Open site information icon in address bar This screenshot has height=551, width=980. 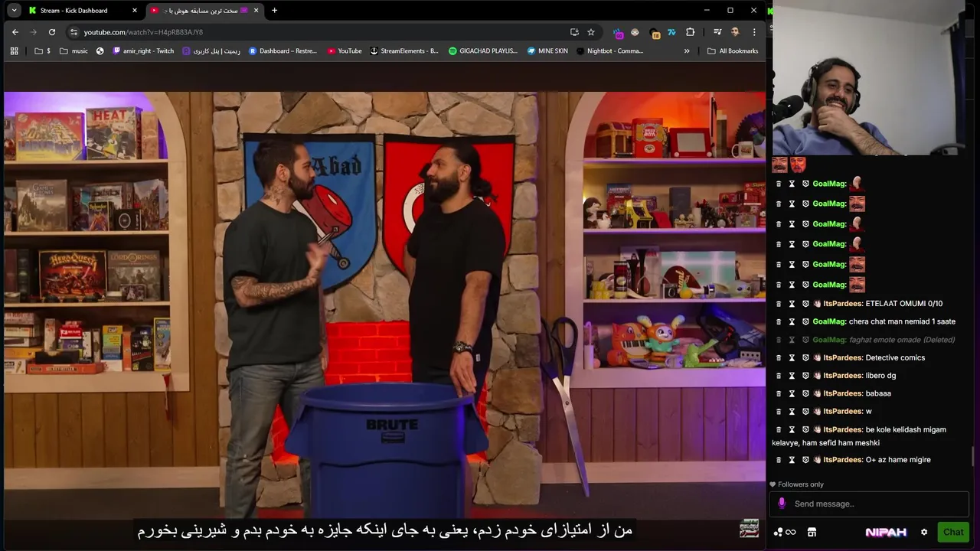(x=73, y=32)
